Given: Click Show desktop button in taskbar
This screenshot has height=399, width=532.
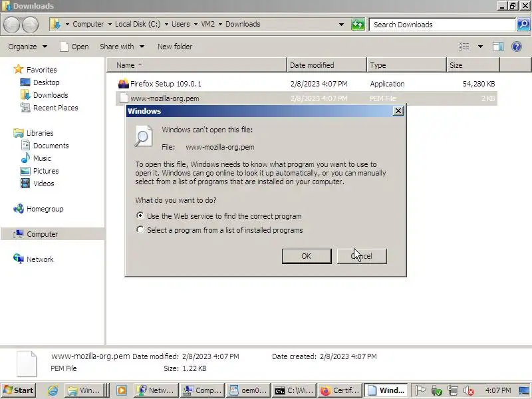Looking at the screenshot, I should pyautogui.click(x=525, y=390).
